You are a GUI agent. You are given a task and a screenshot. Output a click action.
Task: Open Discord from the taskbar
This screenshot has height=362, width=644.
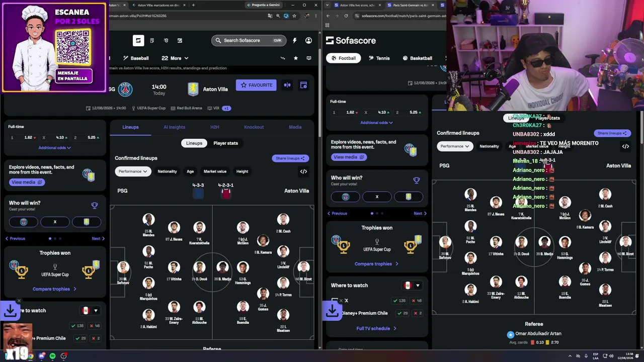42,356
